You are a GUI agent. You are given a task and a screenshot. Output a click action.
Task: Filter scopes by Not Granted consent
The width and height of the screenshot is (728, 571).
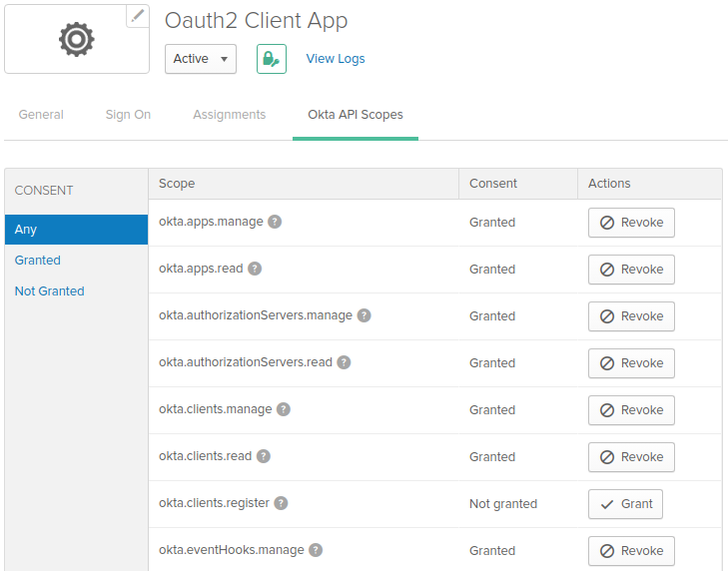pos(49,291)
